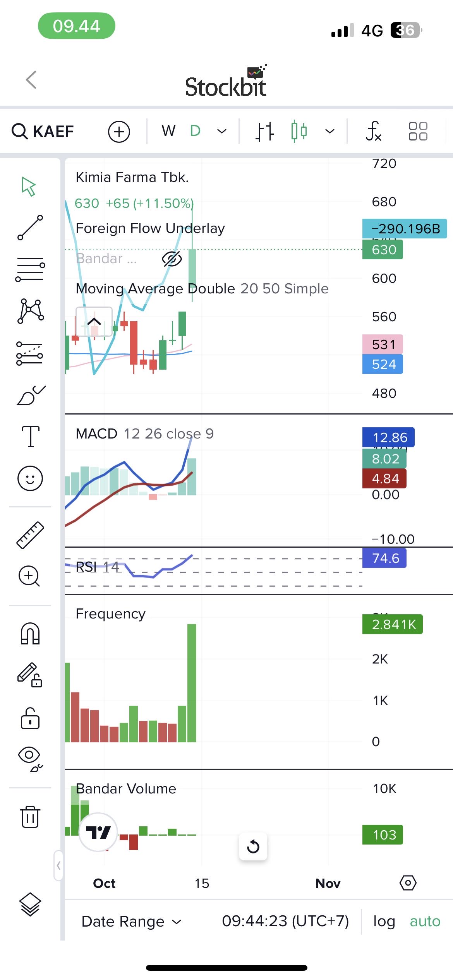Tap the trash icon to remove drawings
This screenshot has width=453, height=980.
click(x=30, y=817)
